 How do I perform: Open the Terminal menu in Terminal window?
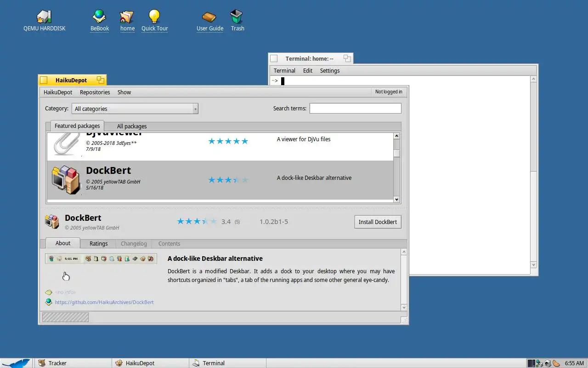tap(284, 70)
